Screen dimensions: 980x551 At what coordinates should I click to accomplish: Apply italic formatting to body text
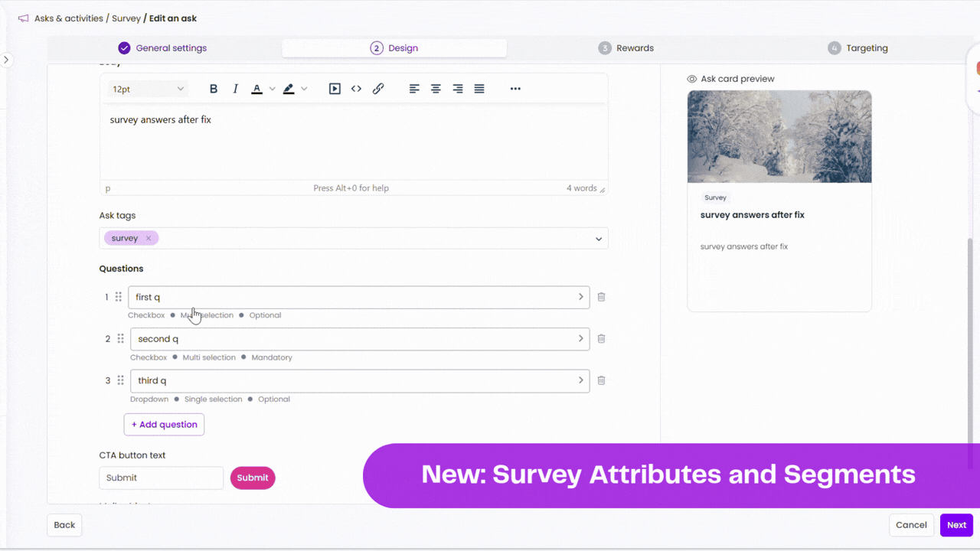coord(235,88)
